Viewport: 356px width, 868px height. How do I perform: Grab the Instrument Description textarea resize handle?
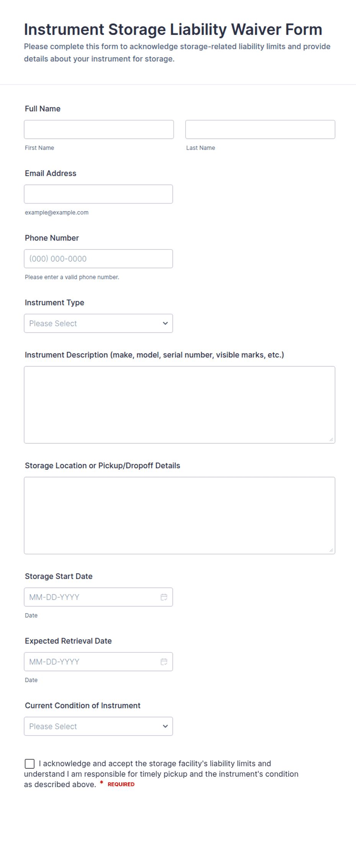[331, 440]
